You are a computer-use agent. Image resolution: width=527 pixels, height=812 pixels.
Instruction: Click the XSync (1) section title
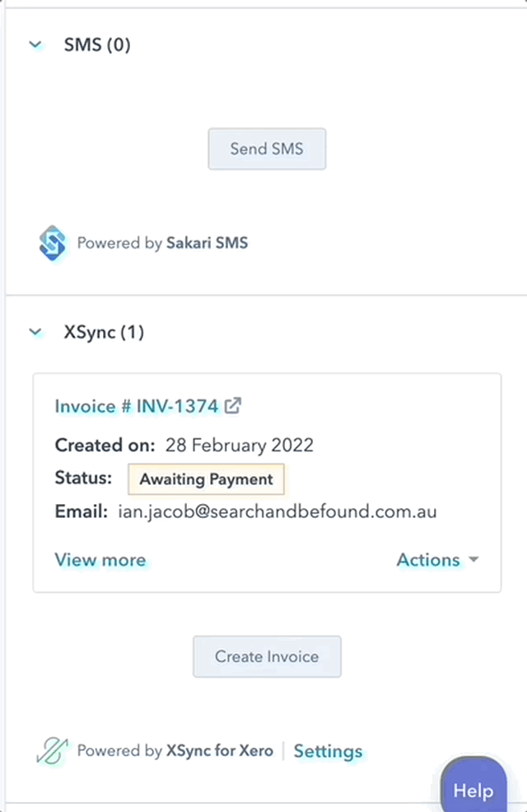tap(104, 333)
